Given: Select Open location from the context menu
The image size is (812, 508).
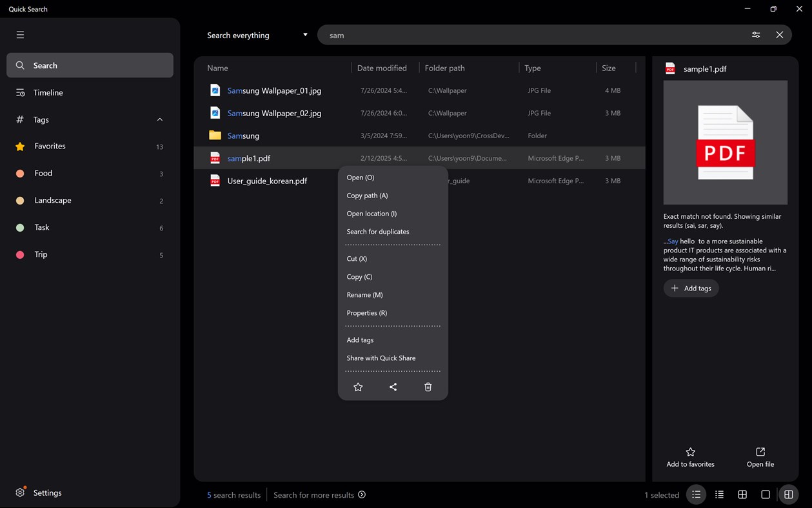Looking at the screenshot, I should (x=371, y=213).
